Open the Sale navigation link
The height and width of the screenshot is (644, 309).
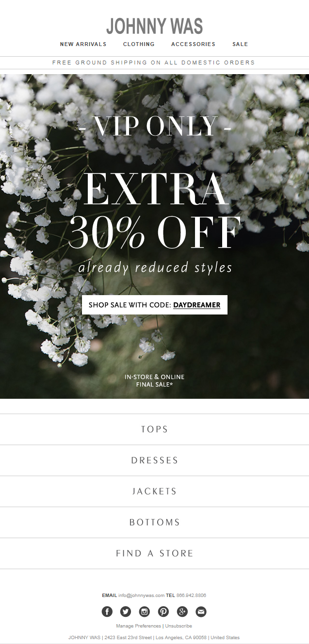click(240, 44)
